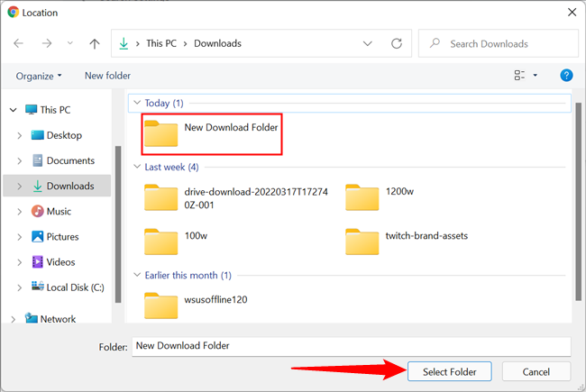This screenshot has height=392, width=586.
Task: Open the view options dropdown arrow
Action: point(536,76)
